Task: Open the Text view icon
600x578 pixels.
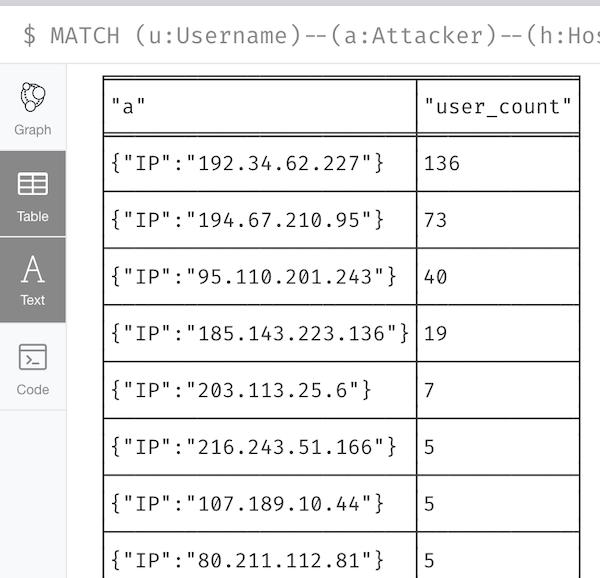Action: click(x=33, y=270)
